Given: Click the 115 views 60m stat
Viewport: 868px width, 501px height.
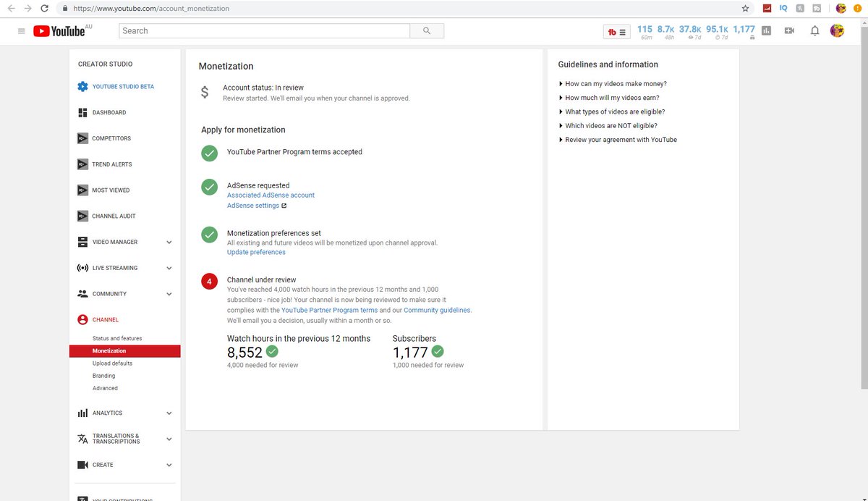Looking at the screenshot, I should point(645,32).
